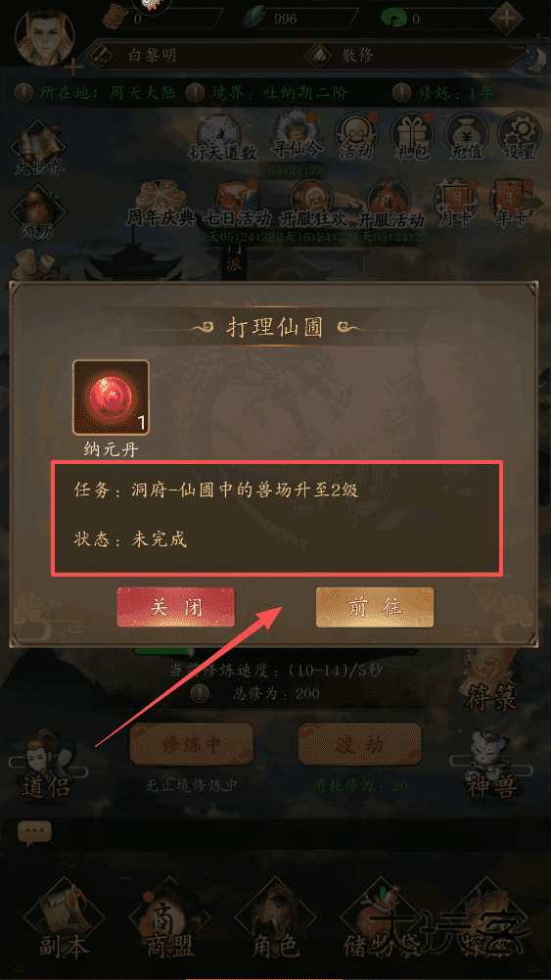Open the 大世界 map icon
Viewport: 551px width, 980px height.
pyautogui.click(x=39, y=150)
